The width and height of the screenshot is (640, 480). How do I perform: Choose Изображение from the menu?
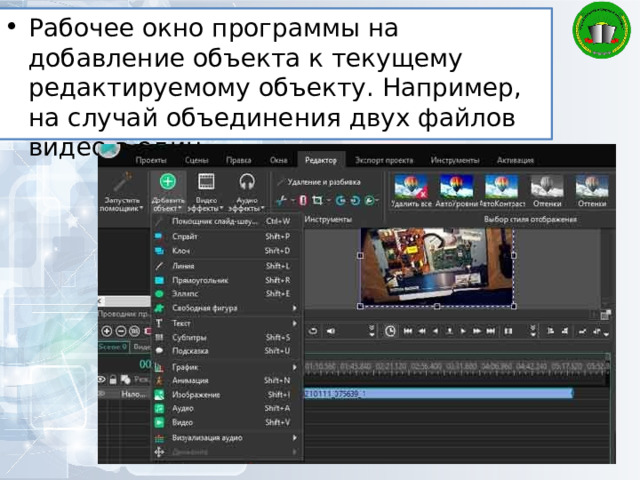coord(227,395)
